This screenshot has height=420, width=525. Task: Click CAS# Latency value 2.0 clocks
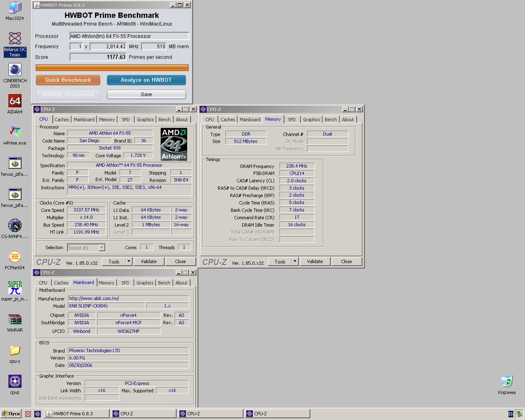pyautogui.click(x=297, y=181)
